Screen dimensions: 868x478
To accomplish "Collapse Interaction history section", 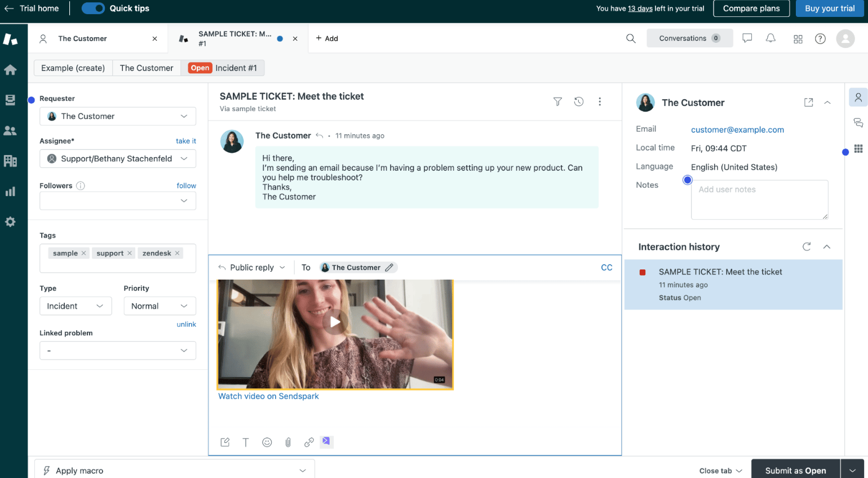I will pyautogui.click(x=827, y=247).
